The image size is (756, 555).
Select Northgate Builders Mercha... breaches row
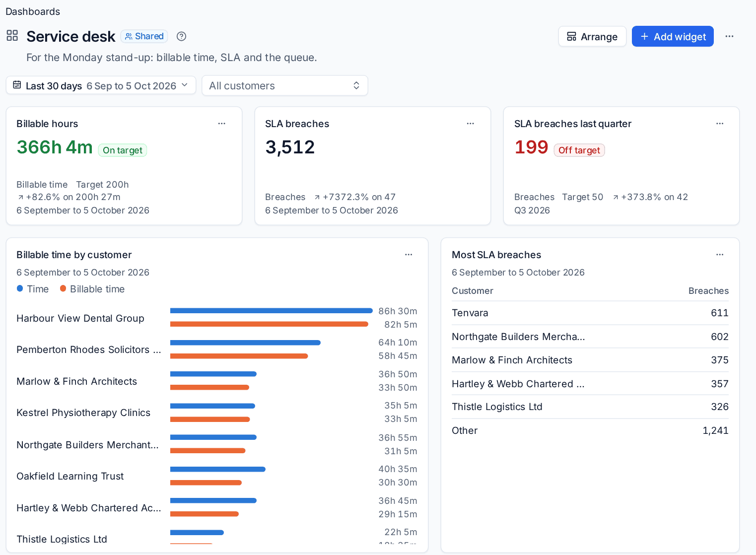click(590, 337)
